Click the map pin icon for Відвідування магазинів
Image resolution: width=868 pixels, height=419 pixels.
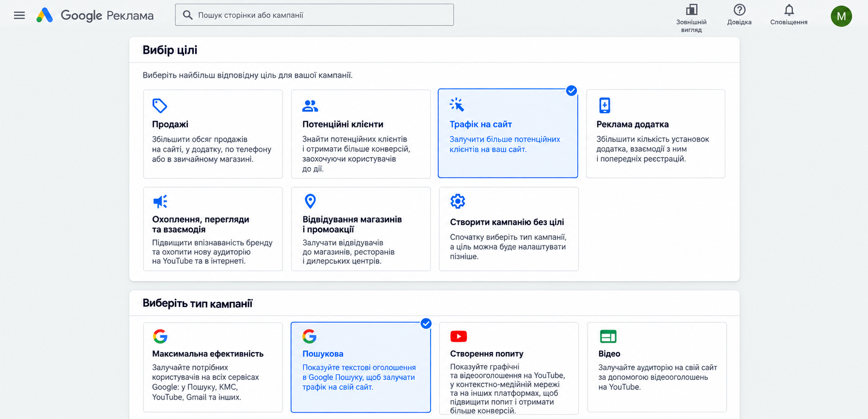coord(310,201)
